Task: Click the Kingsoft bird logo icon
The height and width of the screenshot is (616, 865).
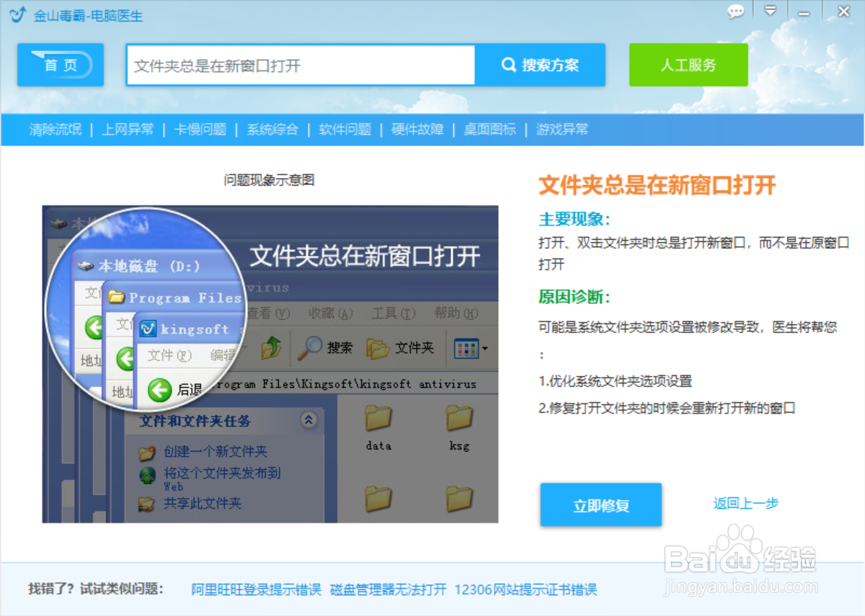Action: coord(18,14)
